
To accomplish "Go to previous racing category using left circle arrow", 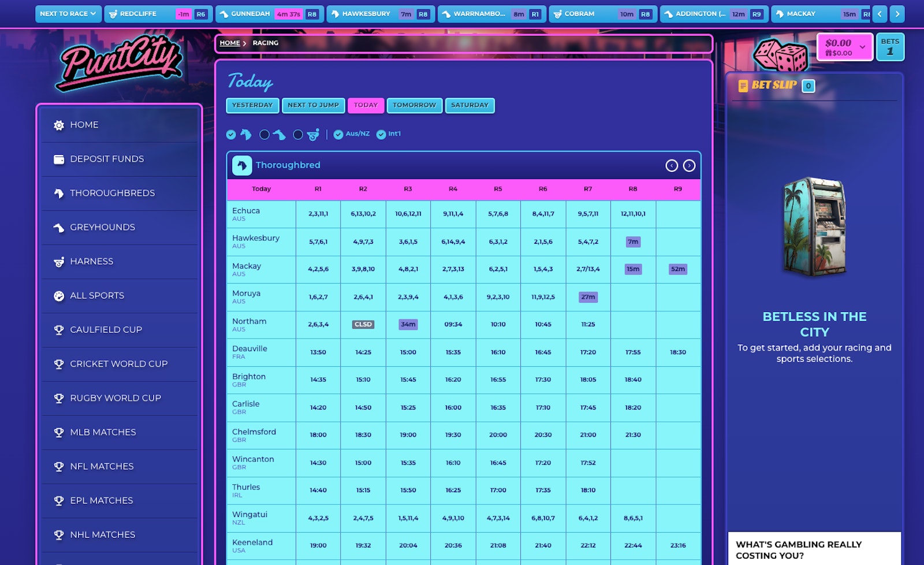I will [x=672, y=166].
